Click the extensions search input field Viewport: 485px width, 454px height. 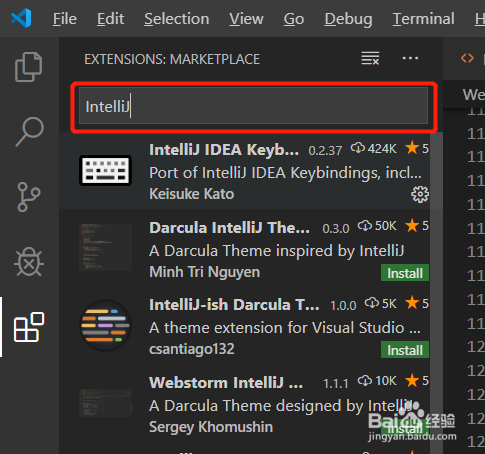(253, 106)
